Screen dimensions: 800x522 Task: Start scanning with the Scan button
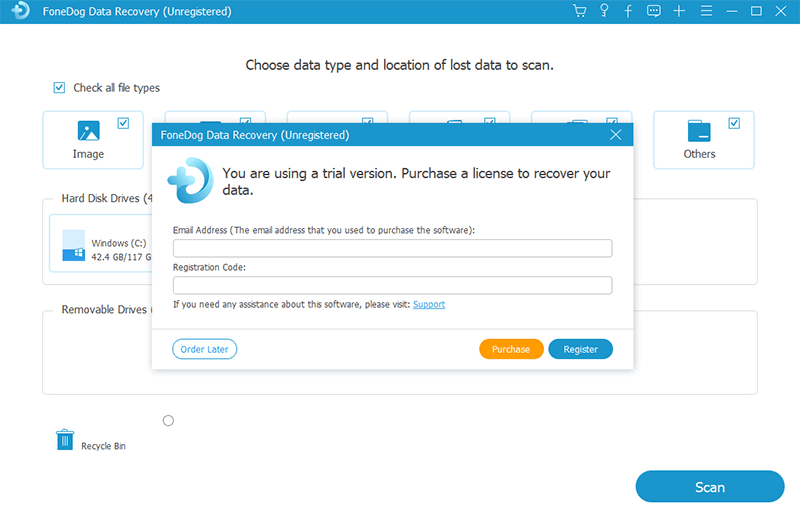pyautogui.click(x=710, y=487)
